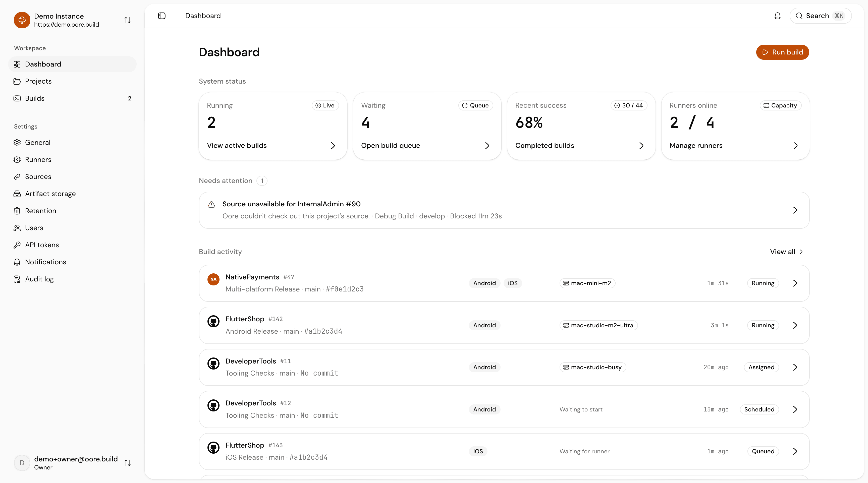Click the warning triangle on Source unavailable alert

(x=211, y=204)
